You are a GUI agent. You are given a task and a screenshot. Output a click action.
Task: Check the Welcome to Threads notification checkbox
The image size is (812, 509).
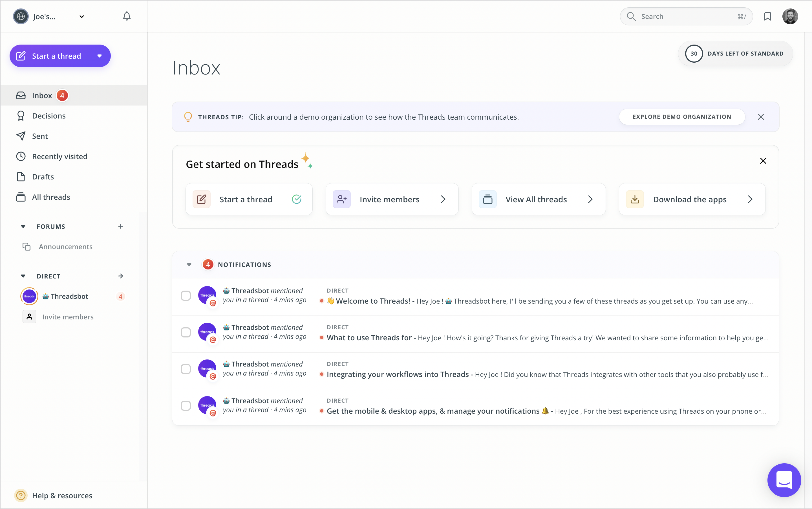coord(186,296)
